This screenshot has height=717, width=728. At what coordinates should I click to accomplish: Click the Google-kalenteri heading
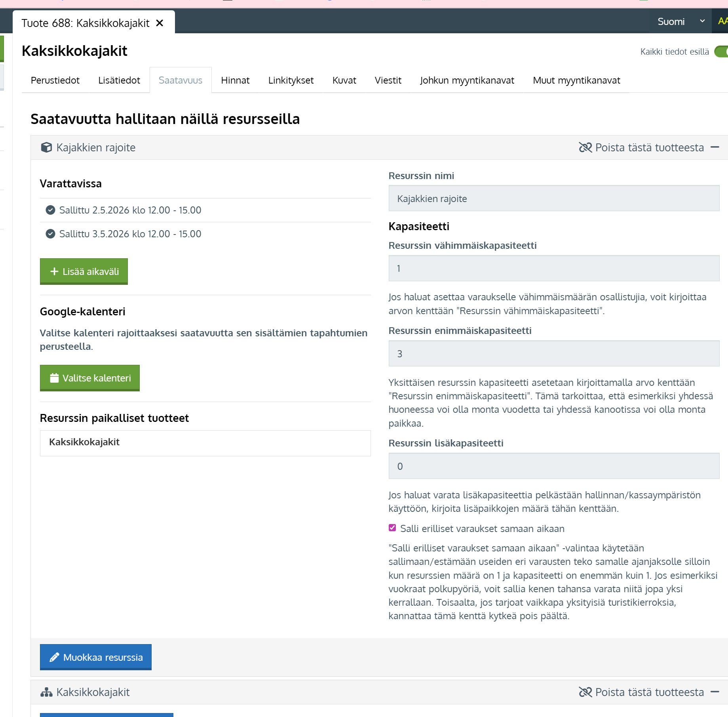click(83, 311)
